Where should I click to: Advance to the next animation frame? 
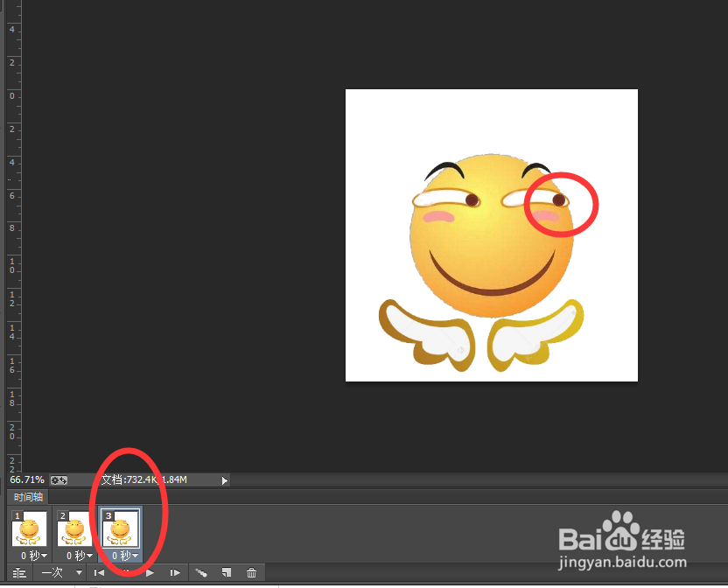tap(175, 573)
